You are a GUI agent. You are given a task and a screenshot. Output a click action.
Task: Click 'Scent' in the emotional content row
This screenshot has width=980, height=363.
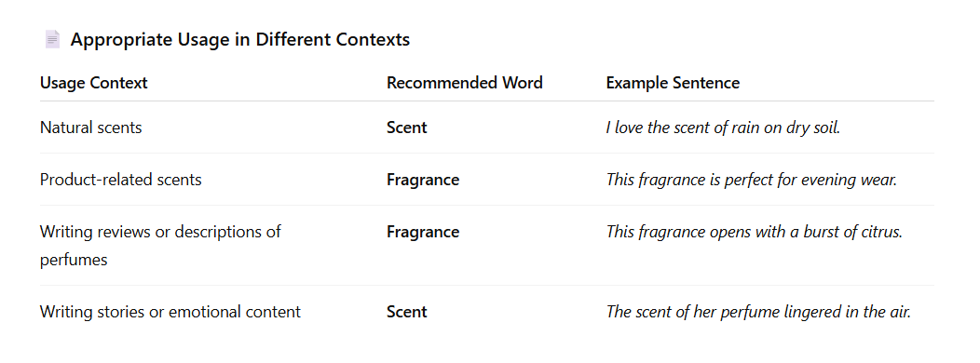(407, 312)
